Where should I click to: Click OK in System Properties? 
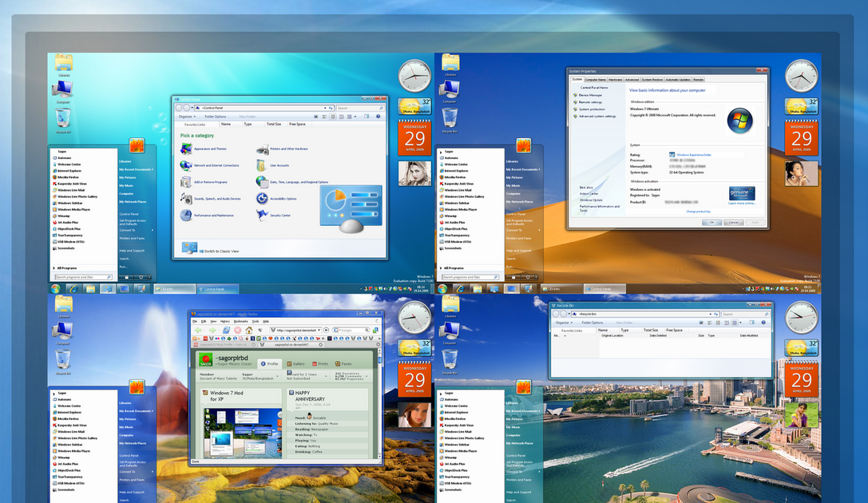click(x=712, y=223)
